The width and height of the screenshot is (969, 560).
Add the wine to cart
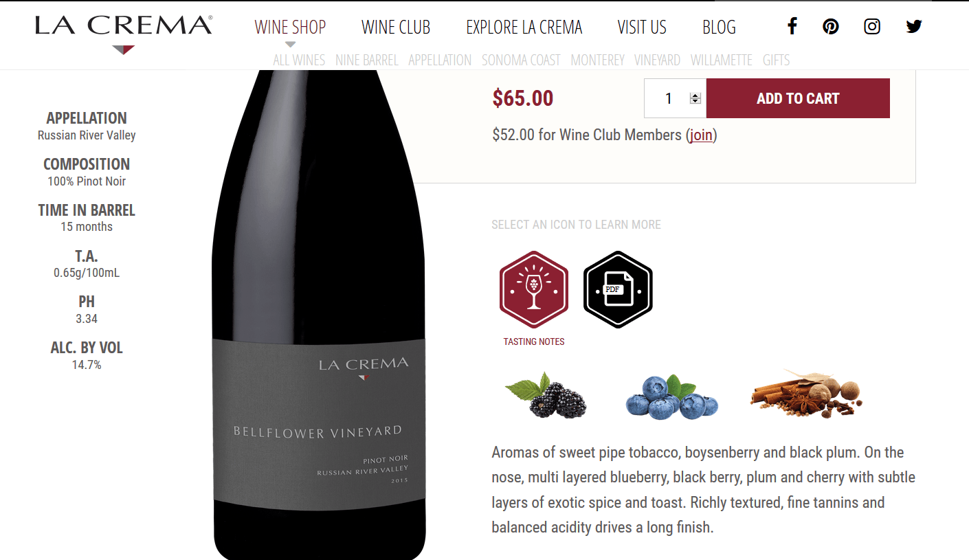798,98
